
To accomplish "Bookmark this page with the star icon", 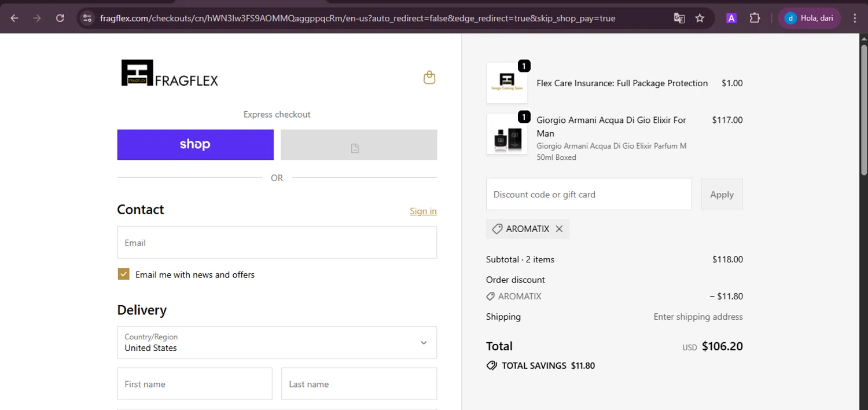I will pyautogui.click(x=700, y=18).
